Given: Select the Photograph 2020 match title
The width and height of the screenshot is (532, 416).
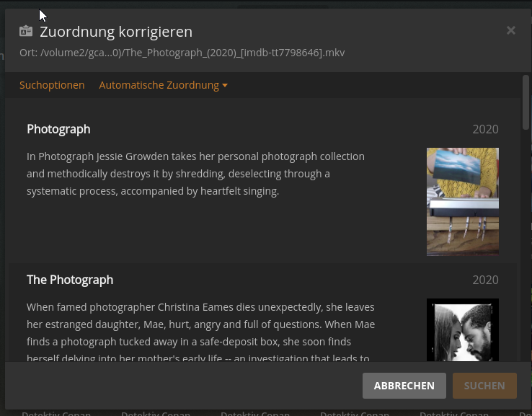Looking at the screenshot, I should pos(58,129).
